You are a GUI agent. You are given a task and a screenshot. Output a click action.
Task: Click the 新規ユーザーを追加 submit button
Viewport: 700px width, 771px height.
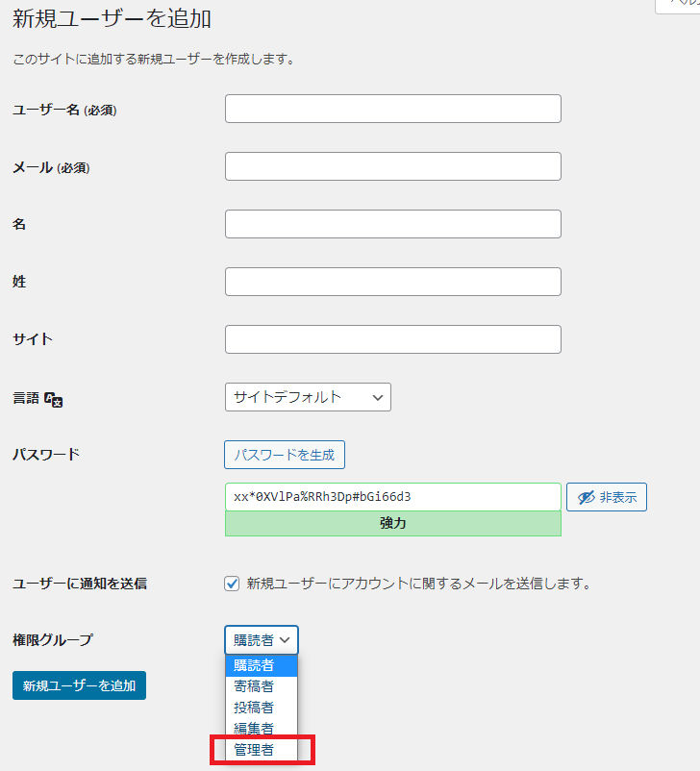tap(79, 685)
